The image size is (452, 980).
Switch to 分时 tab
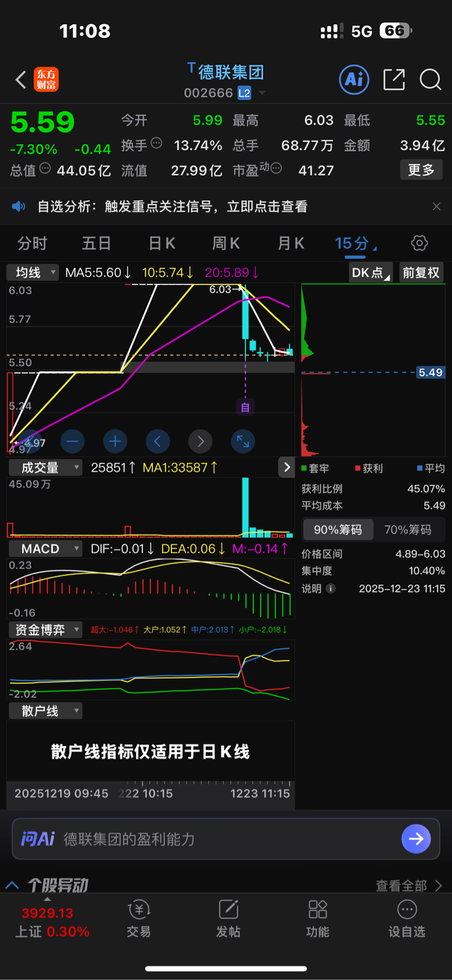point(32,243)
